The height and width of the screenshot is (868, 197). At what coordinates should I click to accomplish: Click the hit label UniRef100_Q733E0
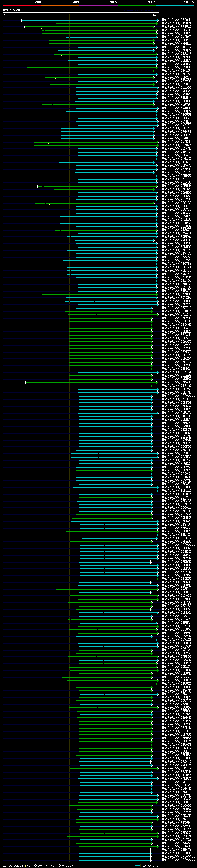coord(177,399)
